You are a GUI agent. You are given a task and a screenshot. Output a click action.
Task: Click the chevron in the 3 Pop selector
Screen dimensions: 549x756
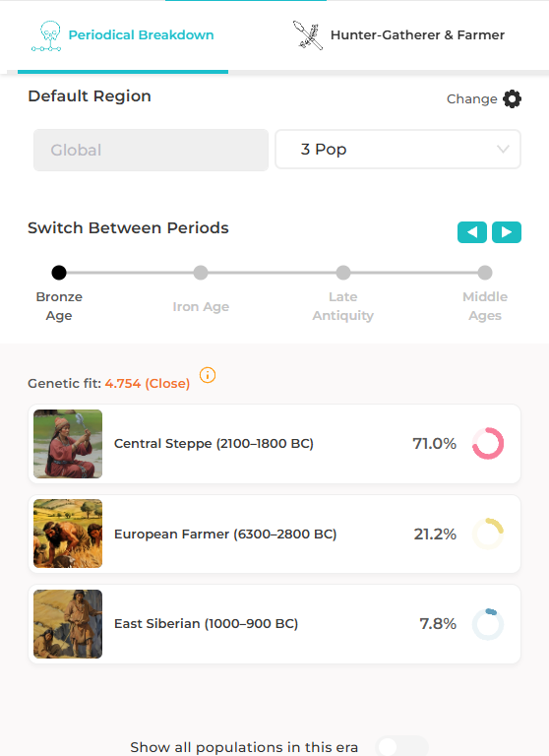click(503, 150)
